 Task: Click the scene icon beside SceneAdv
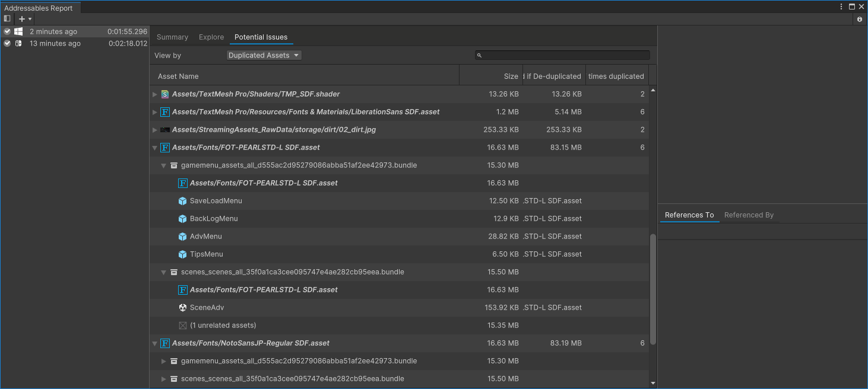pos(182,307)
